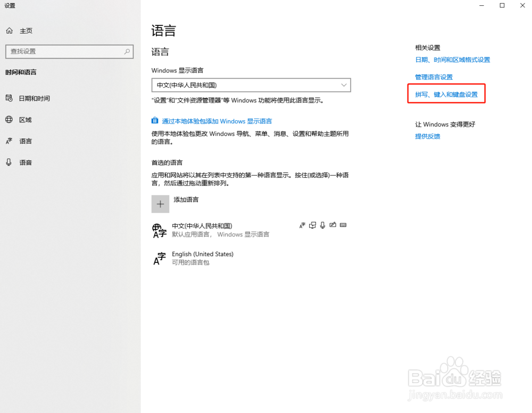Expand the English (United States) language entry
Viewport: 532px width, 413px height.
click(x=223, y=258)
